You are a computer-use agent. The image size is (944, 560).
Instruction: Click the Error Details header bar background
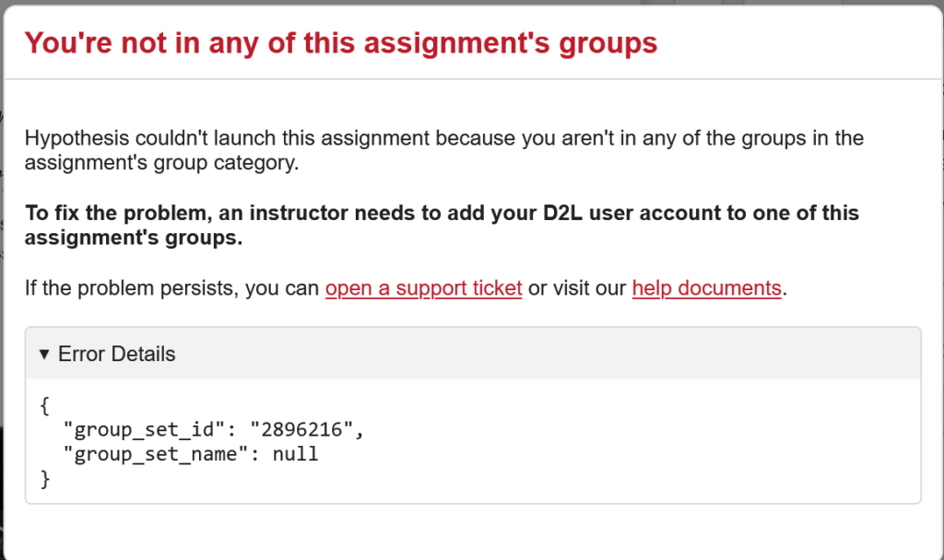[553, 354]
